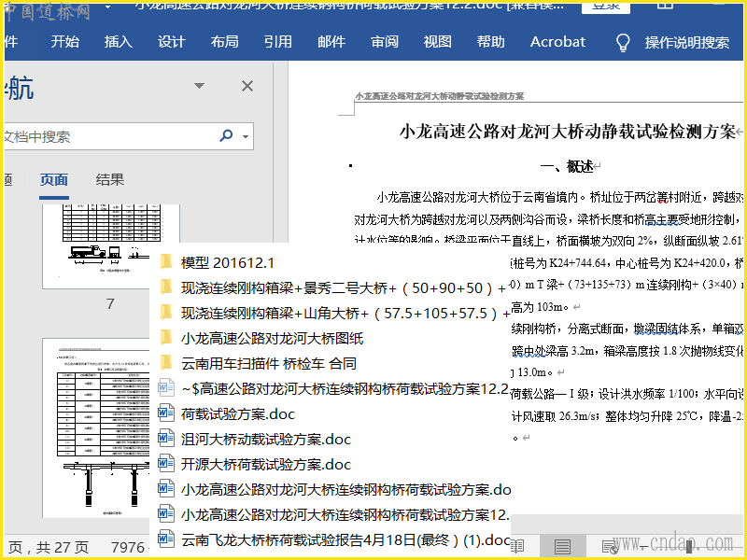Expand the search options dropdown arrow
Viewport: 747px width, 560px height.
pyautogui.click(x=246, y=136)
